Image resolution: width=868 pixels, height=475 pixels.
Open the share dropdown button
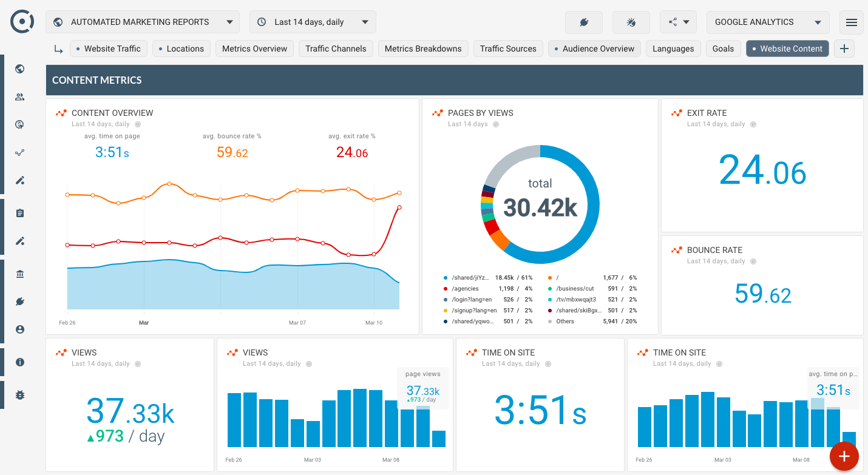(x=678, y=22)
